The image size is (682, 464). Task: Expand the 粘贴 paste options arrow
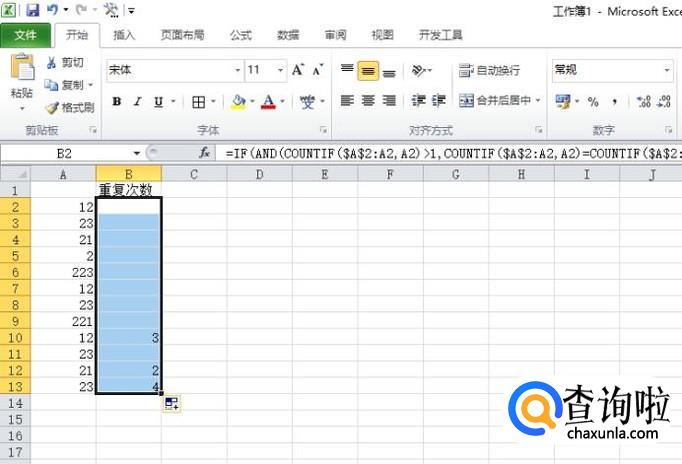point(22,108)
